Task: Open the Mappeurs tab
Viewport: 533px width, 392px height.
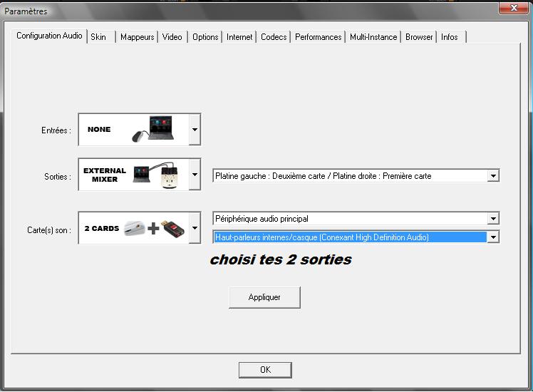Action: (x=137, y=37)
